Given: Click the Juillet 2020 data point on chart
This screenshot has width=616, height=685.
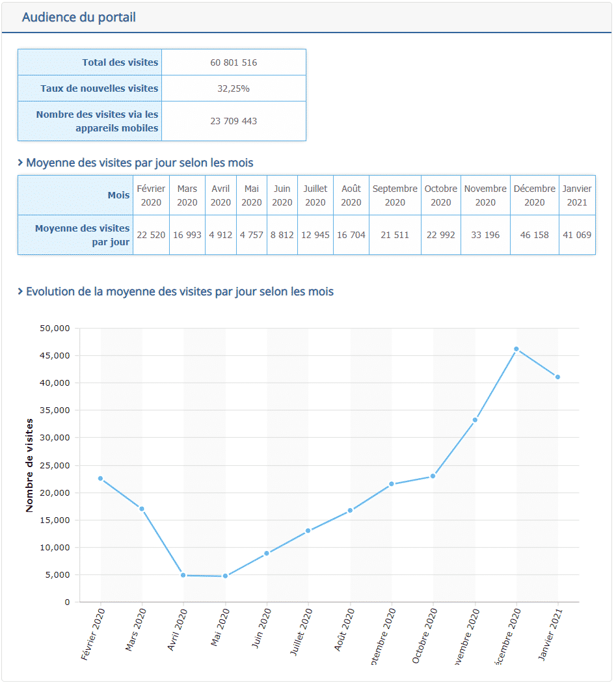Looking at the screenshot, I should [308, 531].
